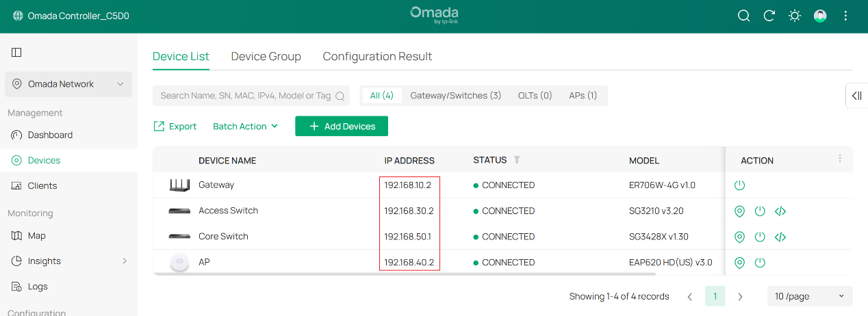Open the Omada Network site dropdown

click(68, 84)
